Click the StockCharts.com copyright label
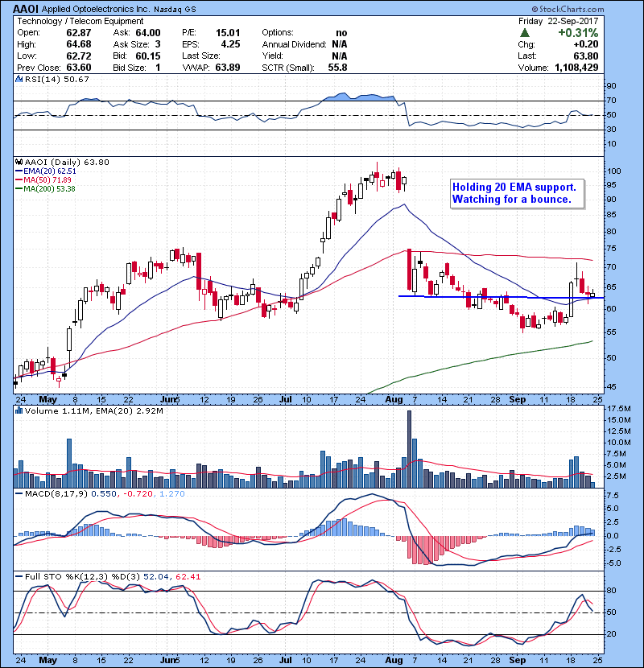 tap(568, 9)
